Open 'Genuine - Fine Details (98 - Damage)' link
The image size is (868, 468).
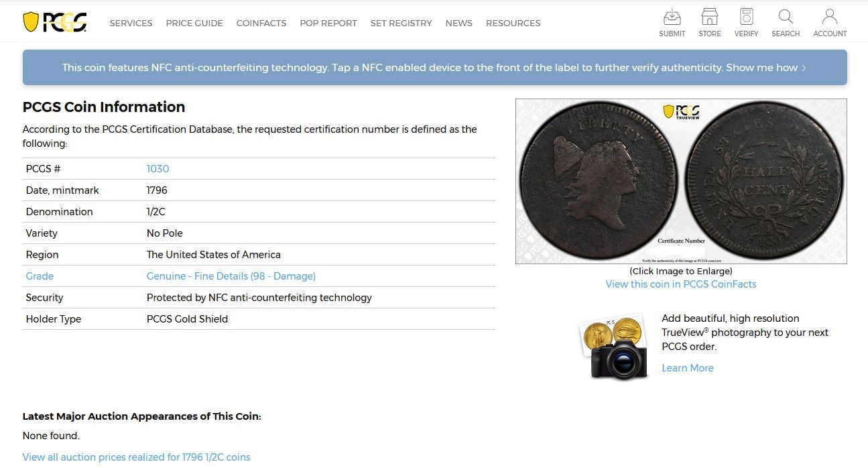(231, 276)
